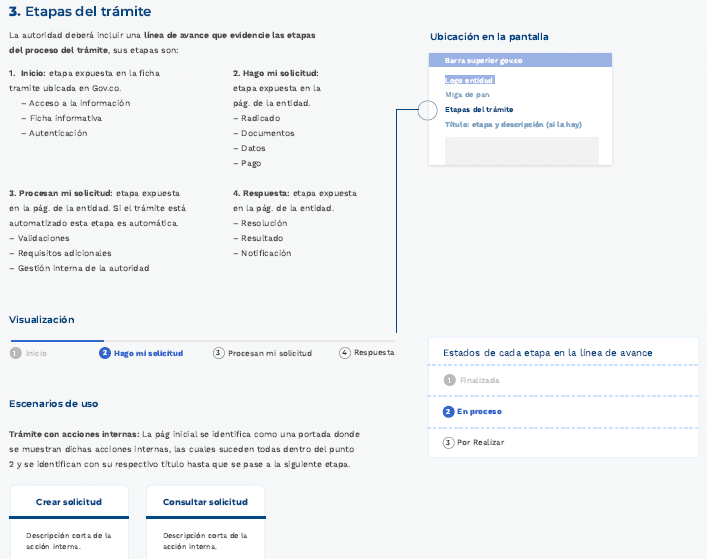Click the Título: etapa y descripción label
This screenshot has width=707, height=559.
click(513, 125)
